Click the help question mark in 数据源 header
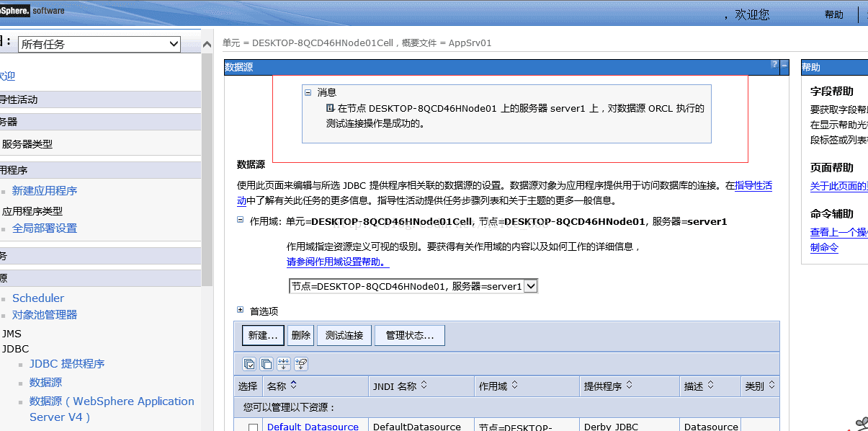The image size is (868, 431). point(774,65)
